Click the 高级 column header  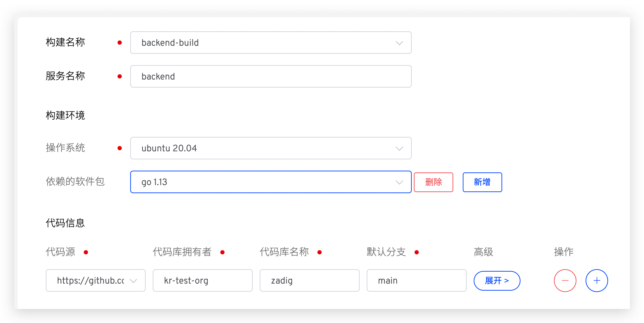tap(483, 252)
